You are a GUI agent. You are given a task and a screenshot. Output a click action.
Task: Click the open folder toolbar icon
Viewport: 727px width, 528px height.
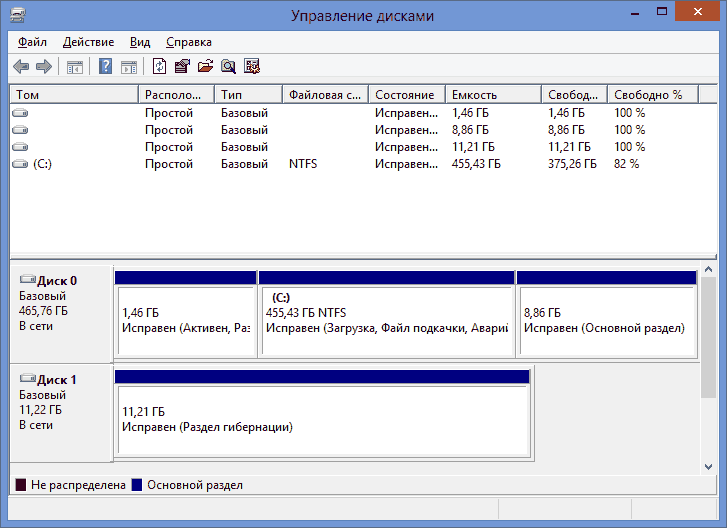pos(205,67)
